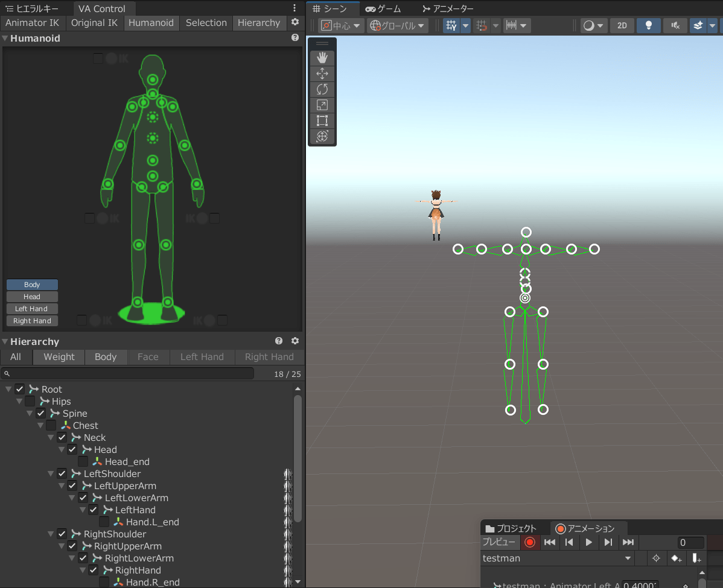Image resolution: width=723 pixels, height=588 pixels.
Task: Switch to the ゲーム tab
Action: 383,8
